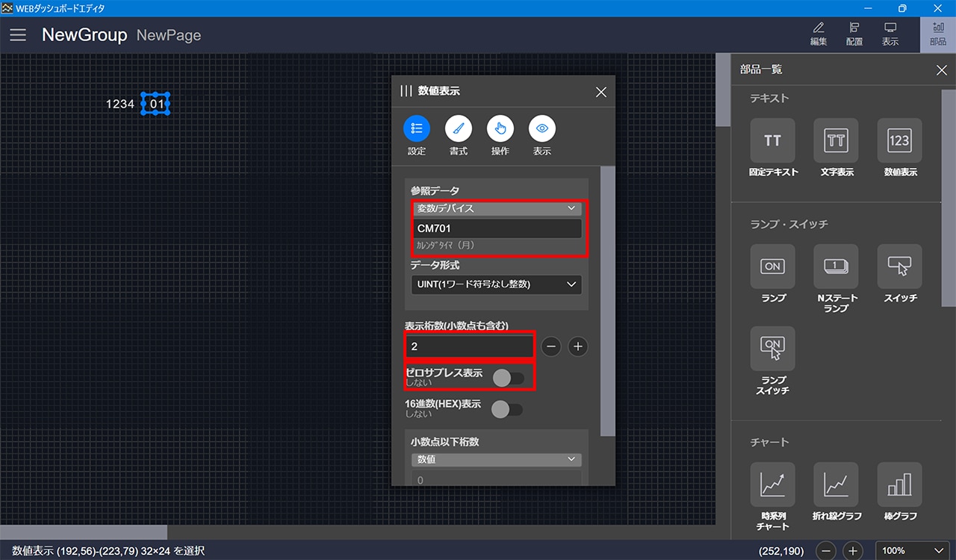Open the hamburger menu
The image size is (956, 560).
[18, 35]
